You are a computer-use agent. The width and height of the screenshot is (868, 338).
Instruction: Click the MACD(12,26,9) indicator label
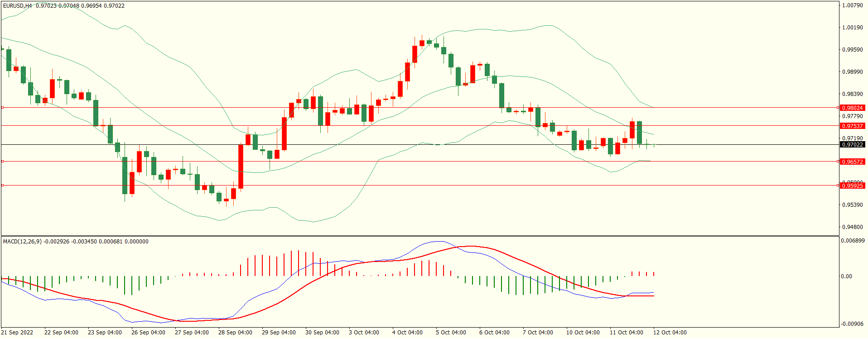point(22,242)
